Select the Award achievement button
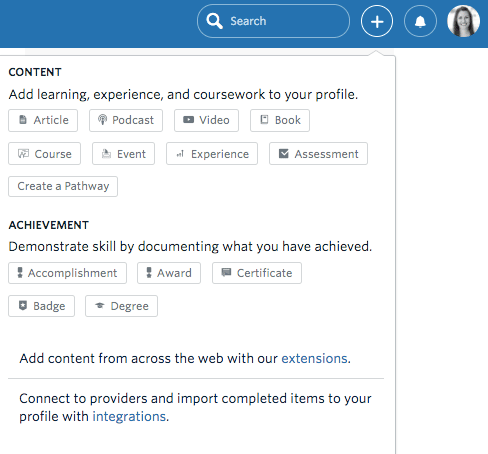The width and height of the screenshot is (488, 454). coord(169,273)
